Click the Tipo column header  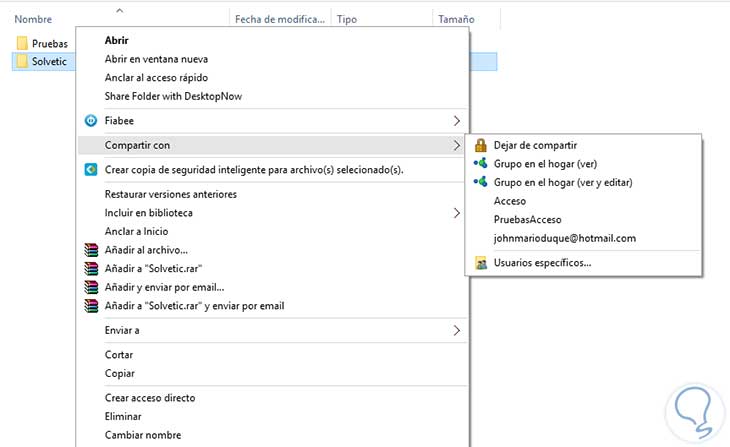pos(348,19)
